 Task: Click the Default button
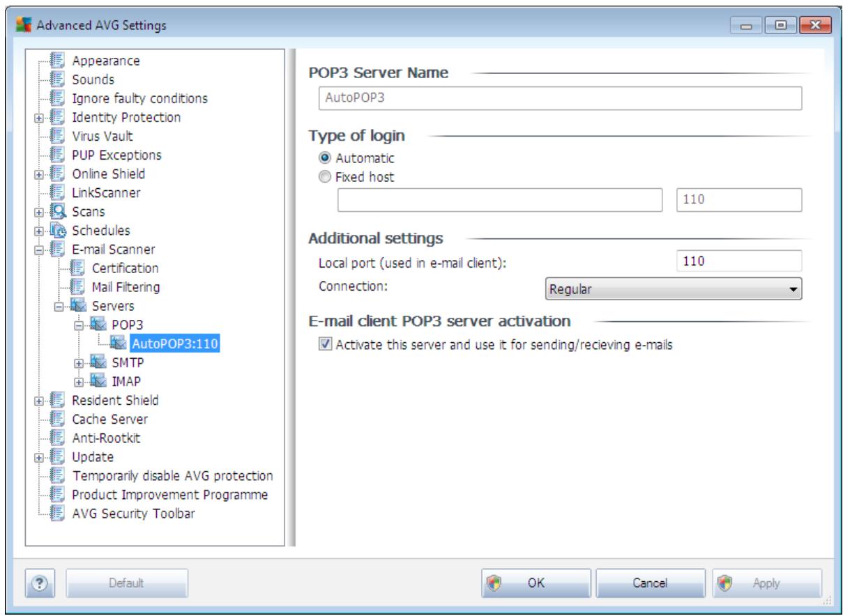[x=126, y=583]
